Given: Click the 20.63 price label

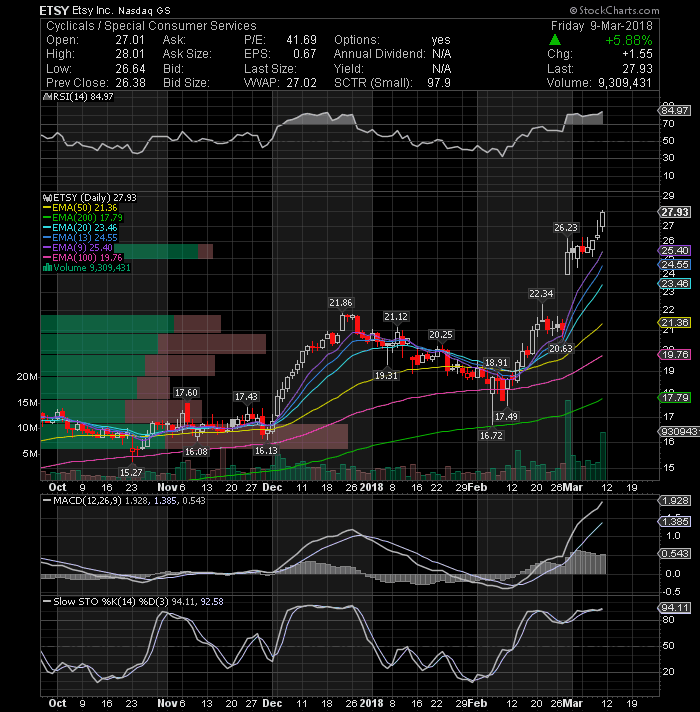Looking at the screenshot, I should (561, 349).
